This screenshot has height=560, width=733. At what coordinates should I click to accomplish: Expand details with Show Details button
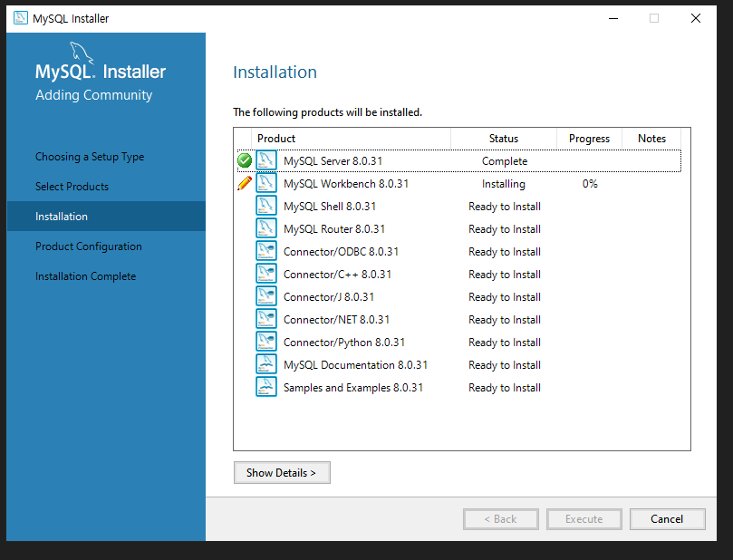pos(282,473)
